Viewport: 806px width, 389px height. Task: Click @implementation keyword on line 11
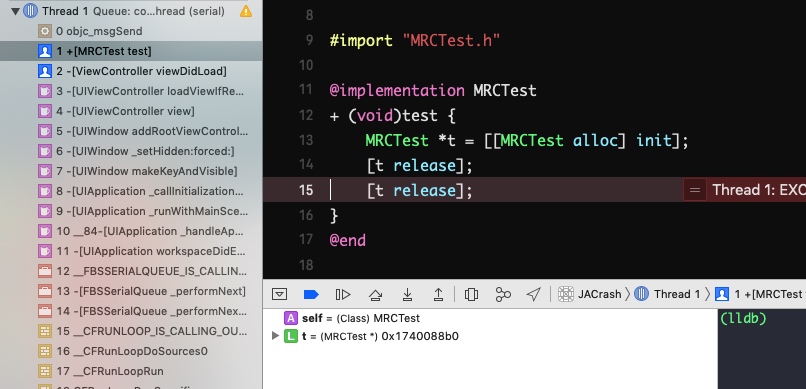[x=397, y=91]
